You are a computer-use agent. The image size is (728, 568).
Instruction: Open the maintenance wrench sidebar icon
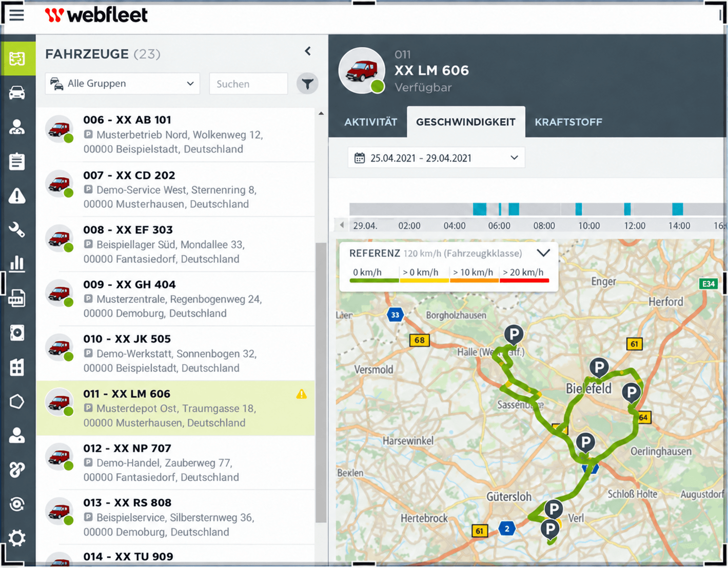(17, 230)
